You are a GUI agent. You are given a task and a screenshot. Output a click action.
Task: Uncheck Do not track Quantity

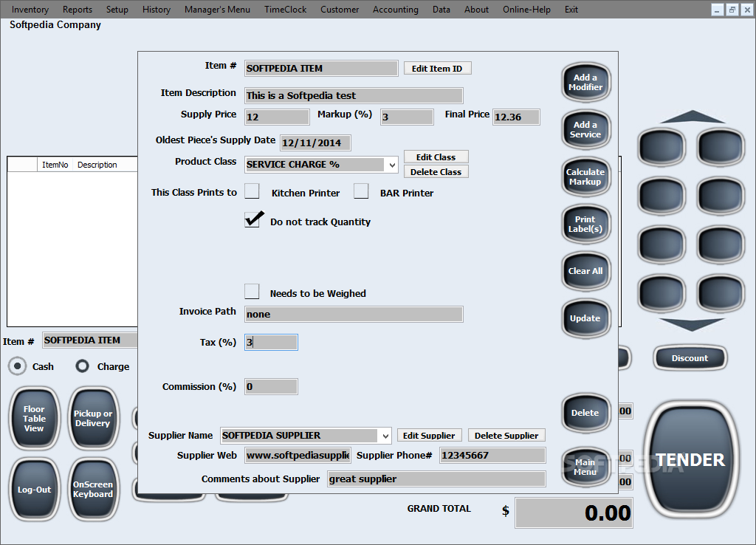(x=252, y=220)
